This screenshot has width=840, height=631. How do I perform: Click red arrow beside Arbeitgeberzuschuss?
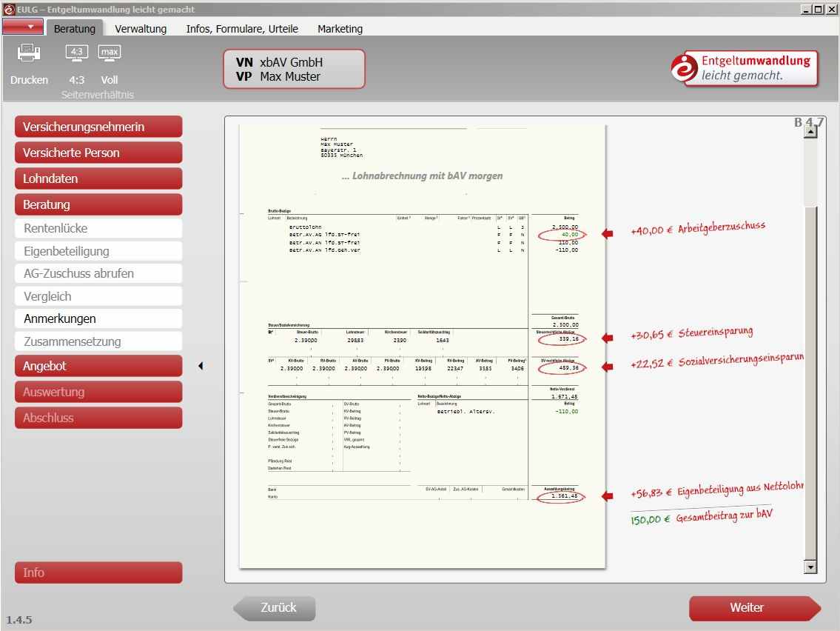click(x=608, y=234)
